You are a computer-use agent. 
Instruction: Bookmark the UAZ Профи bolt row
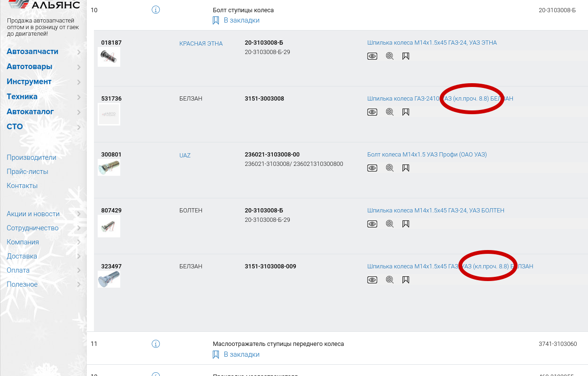(406, 168)
